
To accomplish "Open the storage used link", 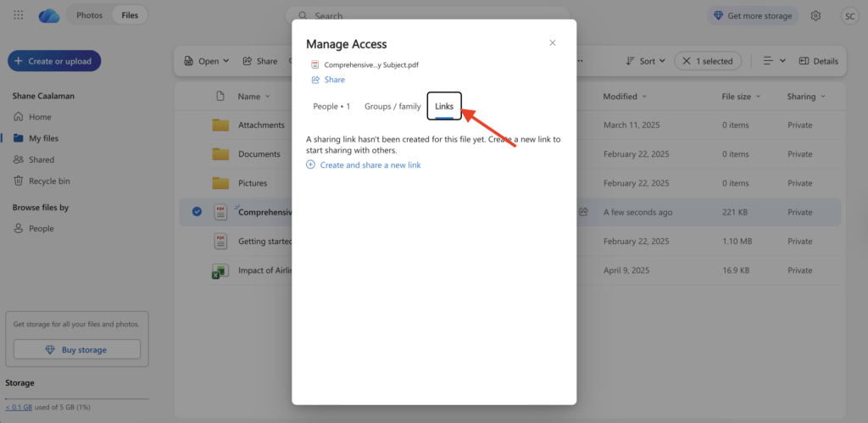I will [x=19, y=407].
